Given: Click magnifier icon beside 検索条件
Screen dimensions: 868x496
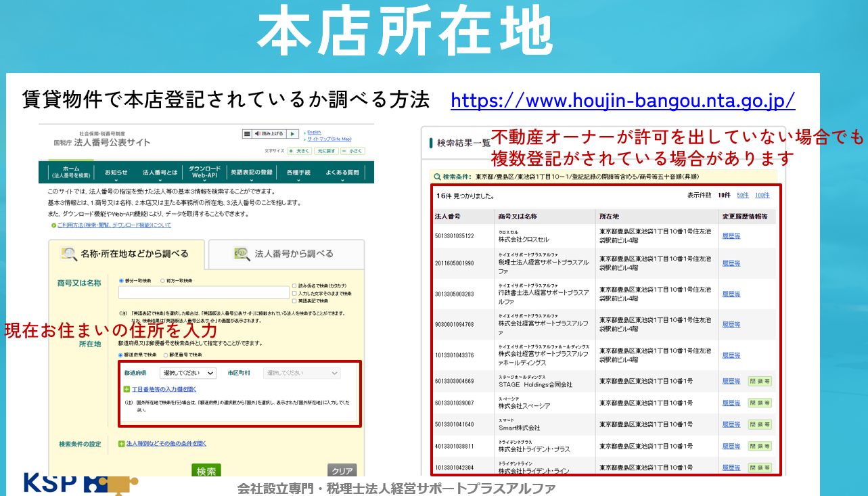Looking at the screenshot, I should [438, 177].
